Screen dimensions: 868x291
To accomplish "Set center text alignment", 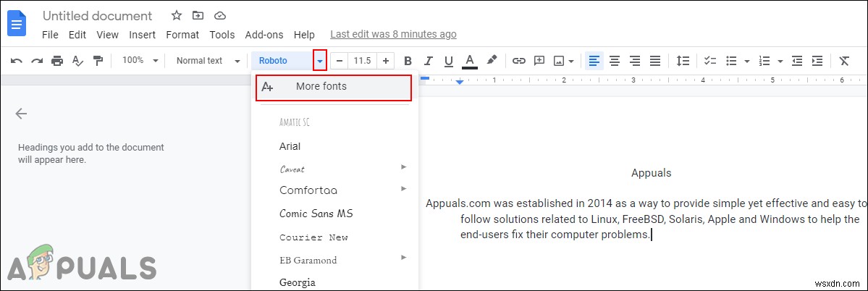I will pyautogui.click(x=615, y=61).
